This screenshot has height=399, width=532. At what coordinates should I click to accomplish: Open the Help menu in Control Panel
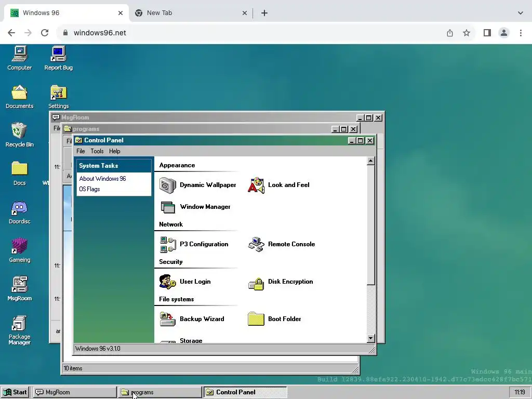pos(115,151)
